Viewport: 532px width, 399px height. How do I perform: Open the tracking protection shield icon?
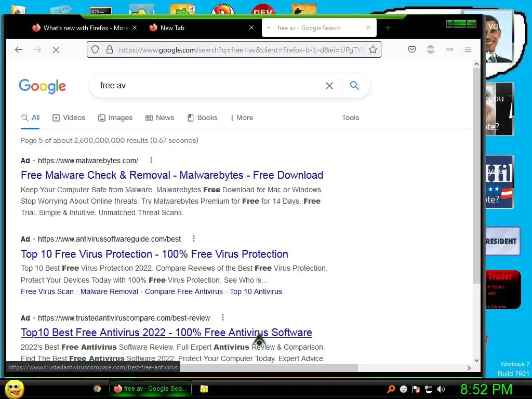96,49
